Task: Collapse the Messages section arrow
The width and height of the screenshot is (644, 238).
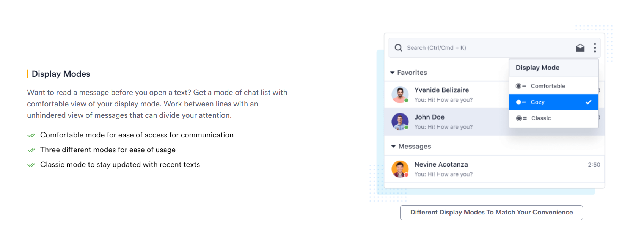Action: [x=393, y=147]
